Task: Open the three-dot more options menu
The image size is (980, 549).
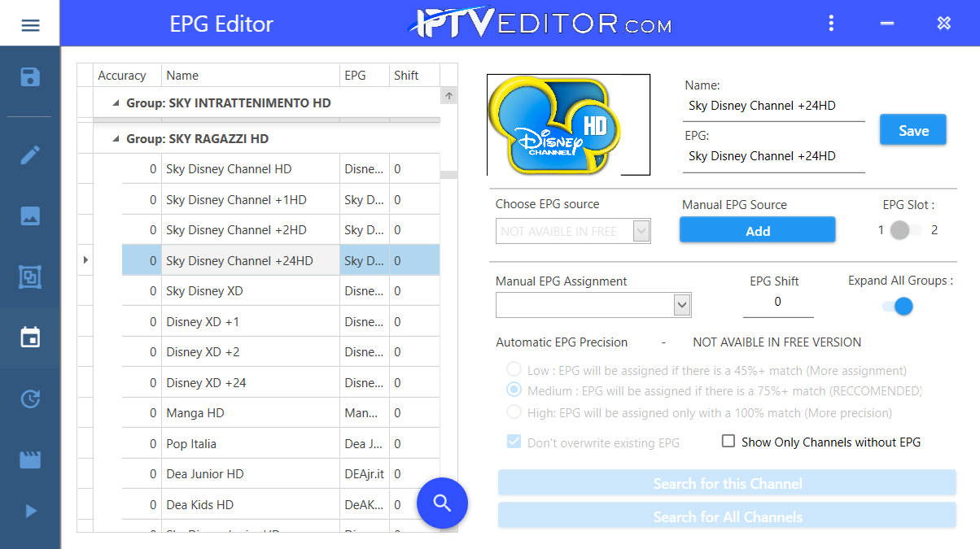Action: point(831,24)
